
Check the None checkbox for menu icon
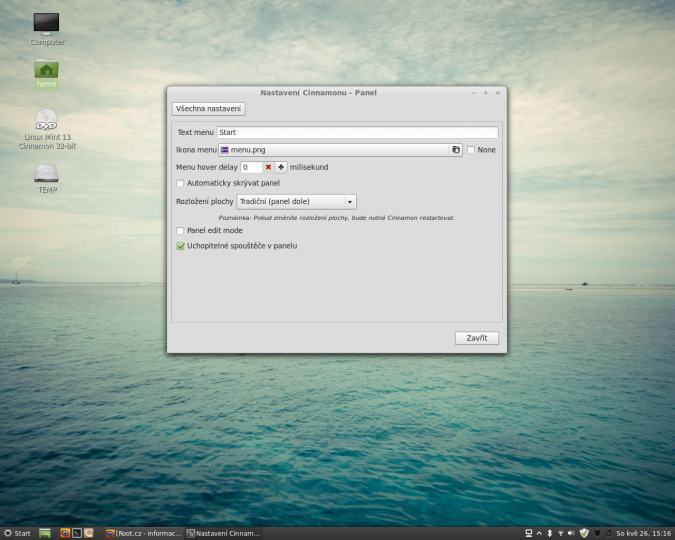tap(471, 150)
